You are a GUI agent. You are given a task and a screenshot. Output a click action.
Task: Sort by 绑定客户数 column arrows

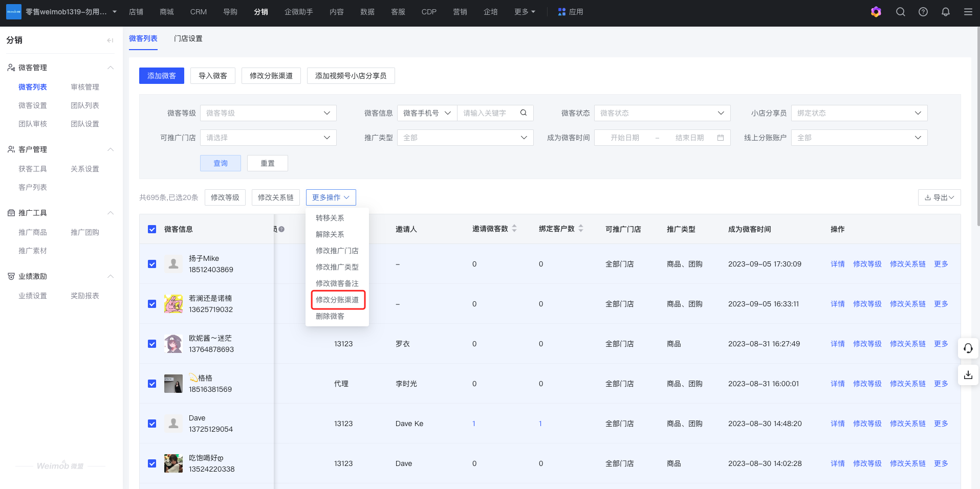pos(581,229)
